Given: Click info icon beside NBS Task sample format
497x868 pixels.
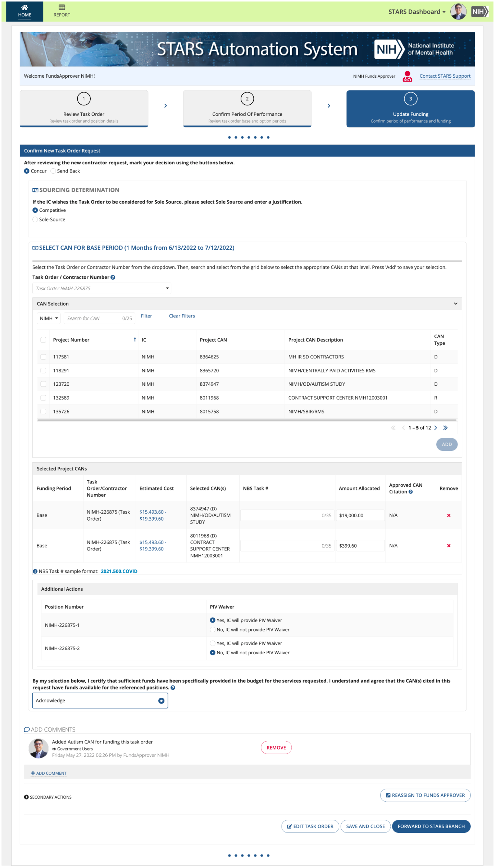Looking at the screenshot, I should [35, 571].
